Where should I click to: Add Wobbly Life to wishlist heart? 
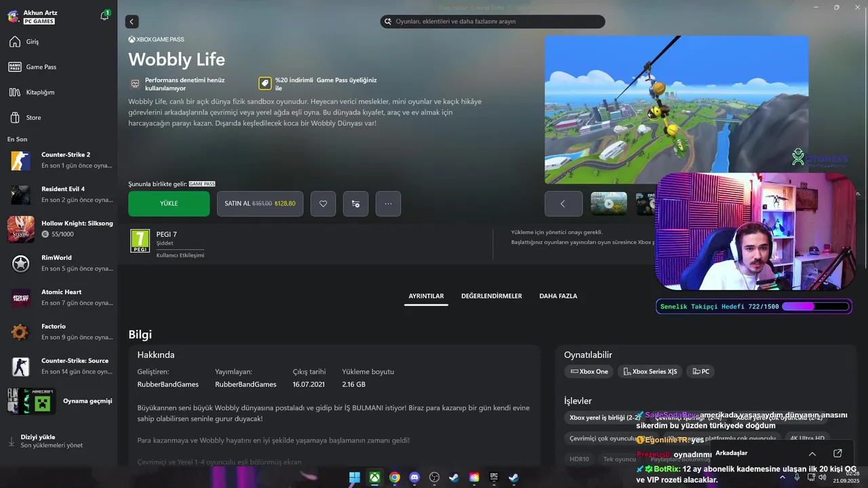[323, 203]
